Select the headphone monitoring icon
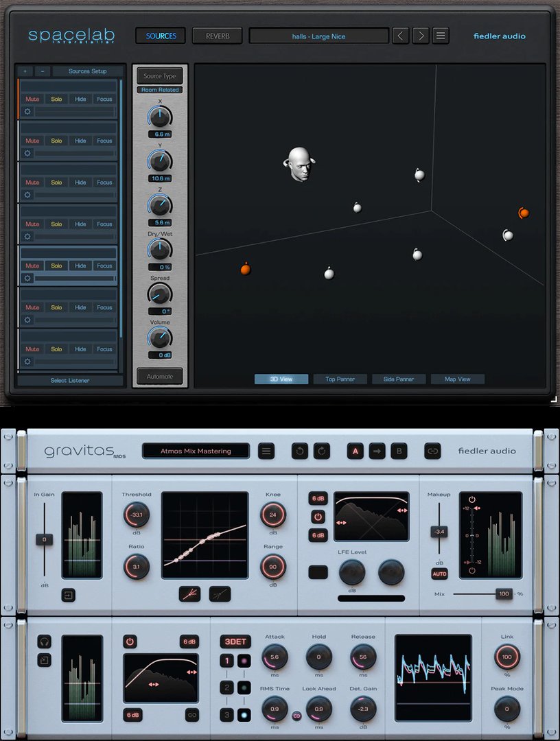 tap(43, 642)
